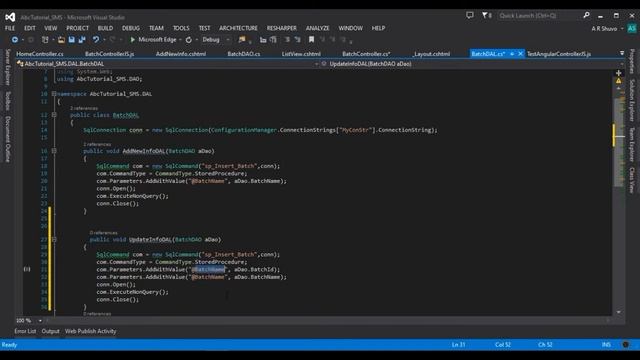Click the ReSharper action indicator on line 31

point(27,269)
